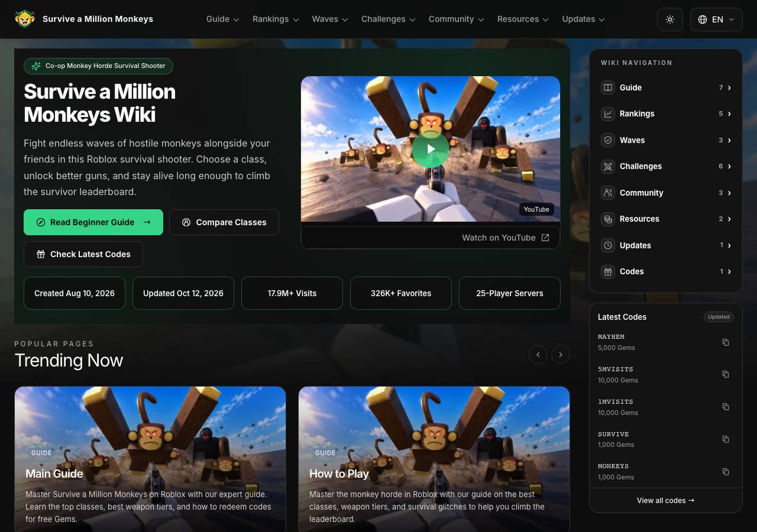Open the Rankings menu in top navigation
This screenshot has height=532, width=757.
276,19
